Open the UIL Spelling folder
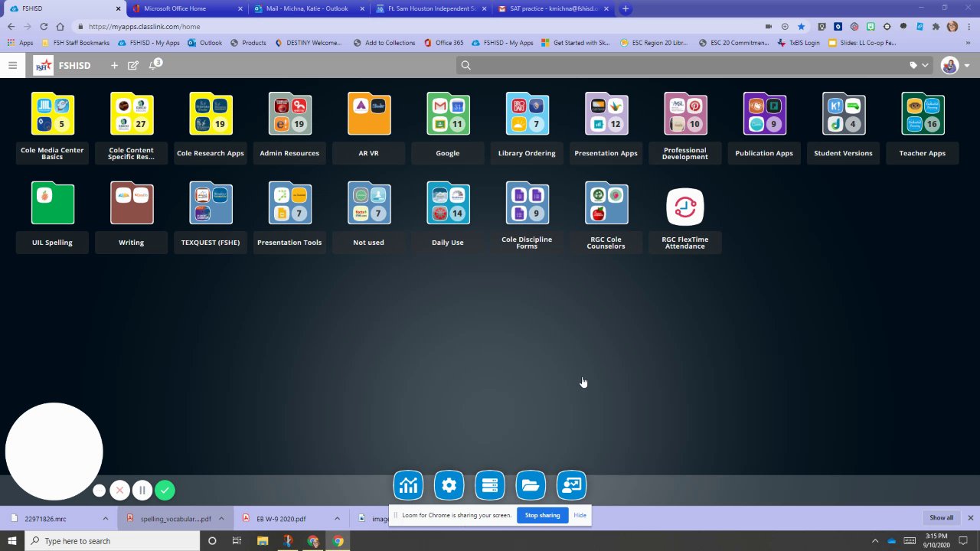980x551 pixels. pyautogui.click(x=52, y=204)
